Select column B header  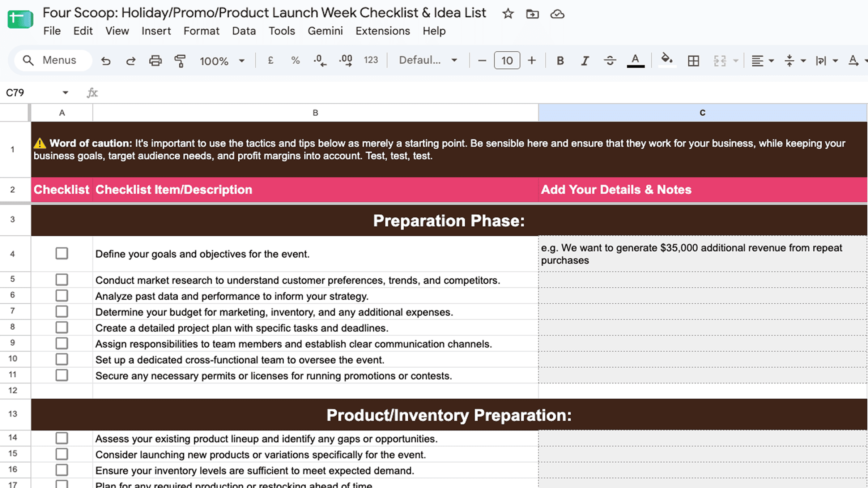coord(315,113)
